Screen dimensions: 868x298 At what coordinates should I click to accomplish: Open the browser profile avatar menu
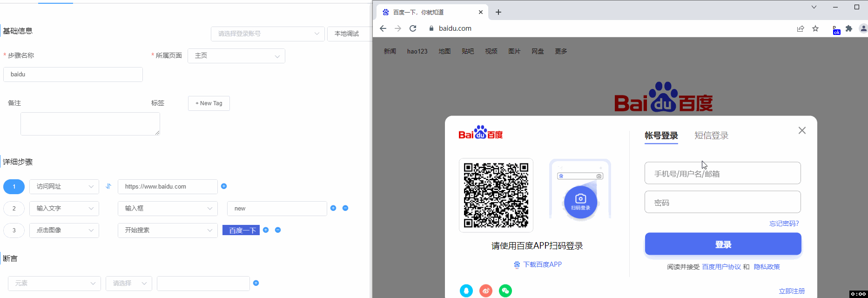click(x=863, y=28)
